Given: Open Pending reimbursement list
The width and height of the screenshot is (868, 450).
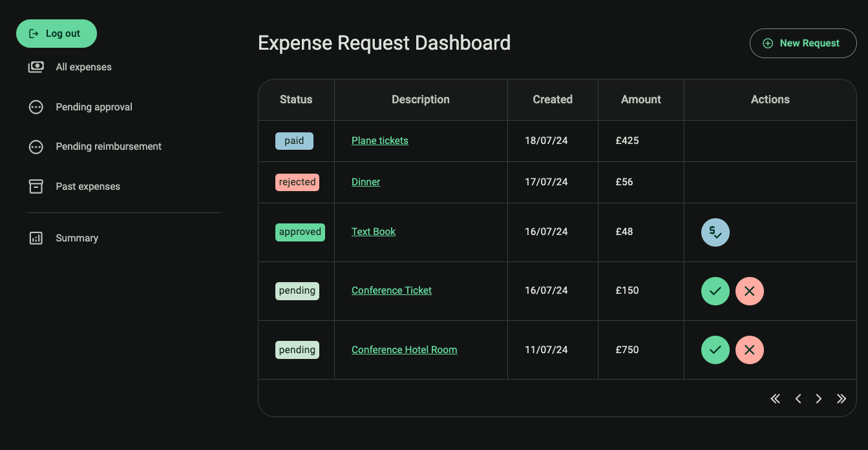Looking at the screenshot, I should 109,147.
